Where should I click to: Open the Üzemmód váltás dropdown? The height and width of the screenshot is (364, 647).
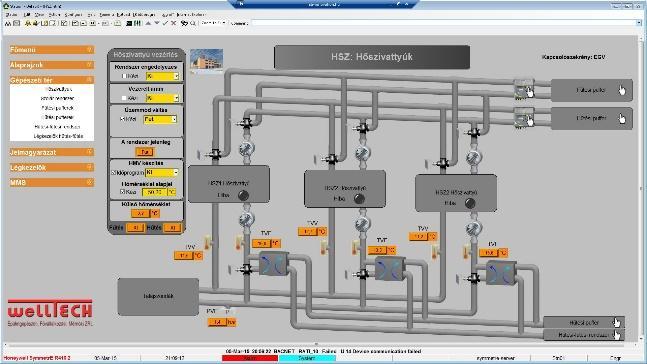(160, 119)
